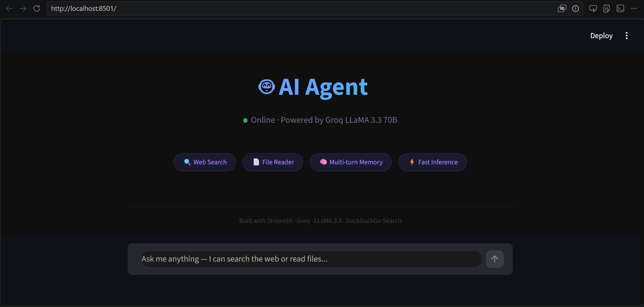Click the brain icon in Multi-turn Memory
Image resolution: width=644 pixels, height=307 pixels.
click(323, 162)
